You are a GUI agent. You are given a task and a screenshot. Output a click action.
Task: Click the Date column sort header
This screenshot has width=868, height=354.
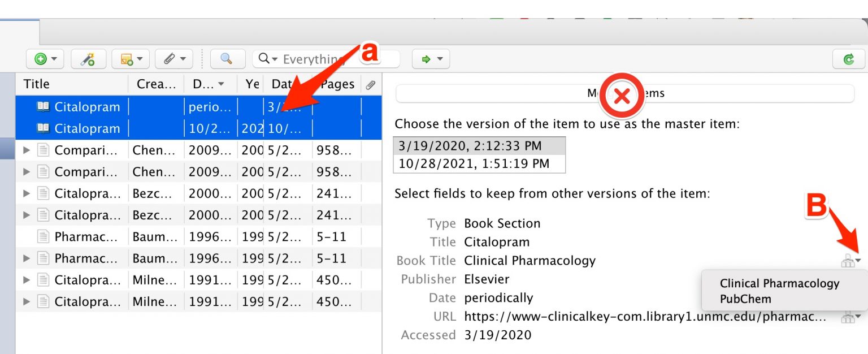click(283, 84)
